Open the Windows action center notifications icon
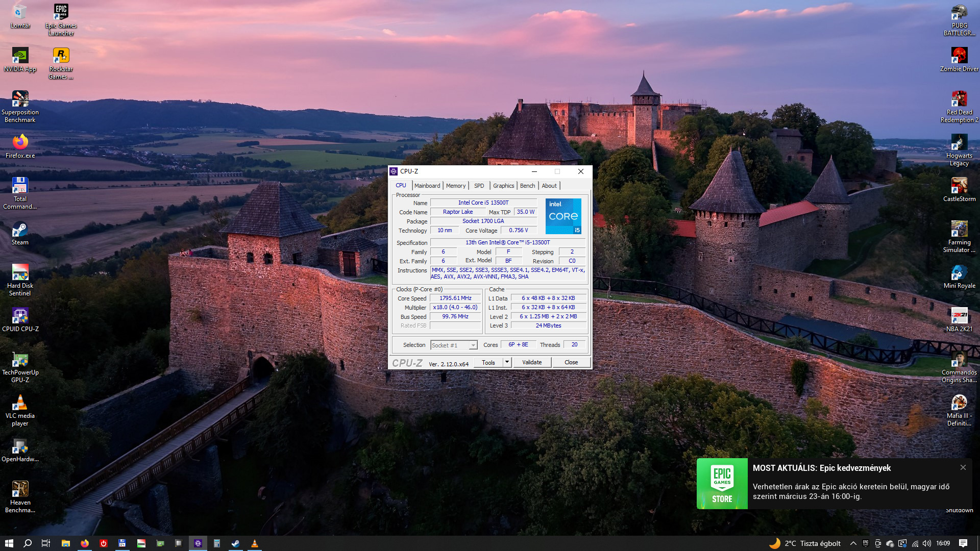The height and width of the screenshot is (551, 980). (x=963, y=543)
